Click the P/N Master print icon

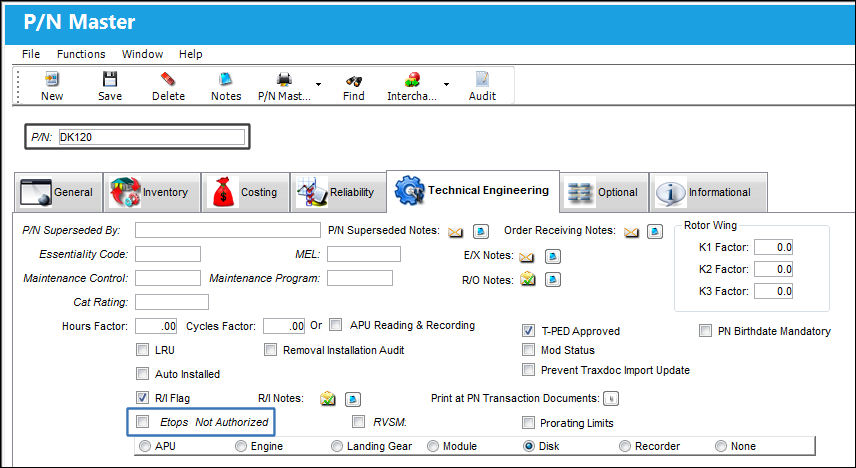point(284,79)
